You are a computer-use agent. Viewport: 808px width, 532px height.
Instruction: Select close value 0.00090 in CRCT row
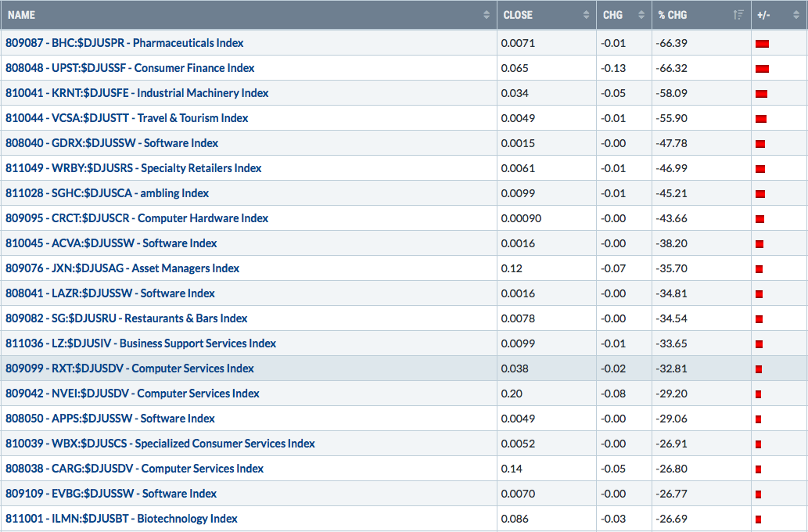(521, 218)
